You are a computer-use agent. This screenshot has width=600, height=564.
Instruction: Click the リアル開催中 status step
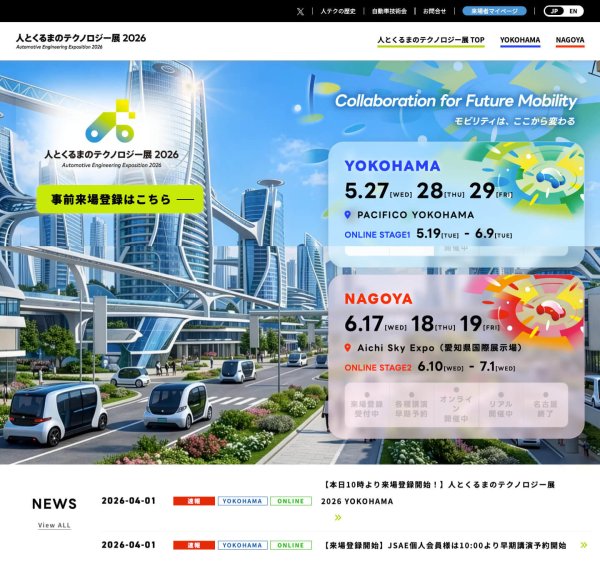click(x=501, y=405)
